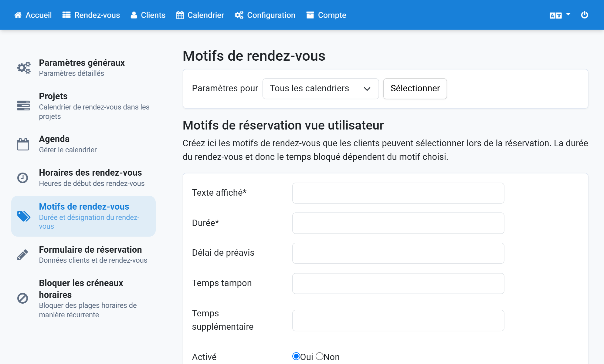Open Calendrier in the top menu
This screenshot has width=604, height=364.
point(200,15)
